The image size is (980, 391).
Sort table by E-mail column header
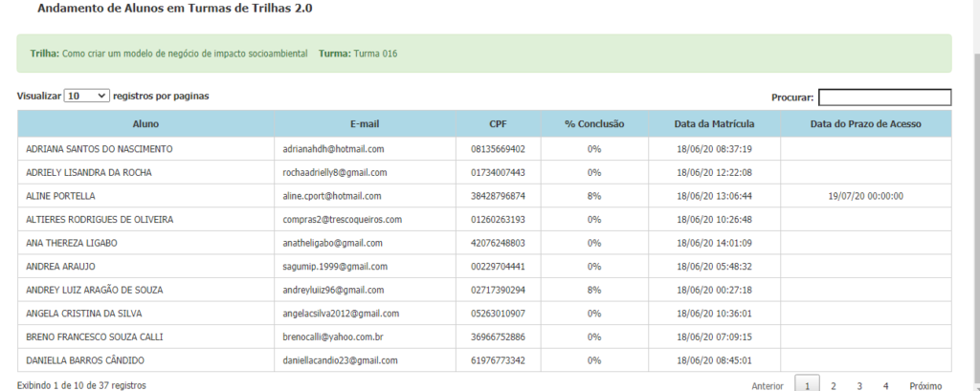pyautogui.click(x=365, y=123)
